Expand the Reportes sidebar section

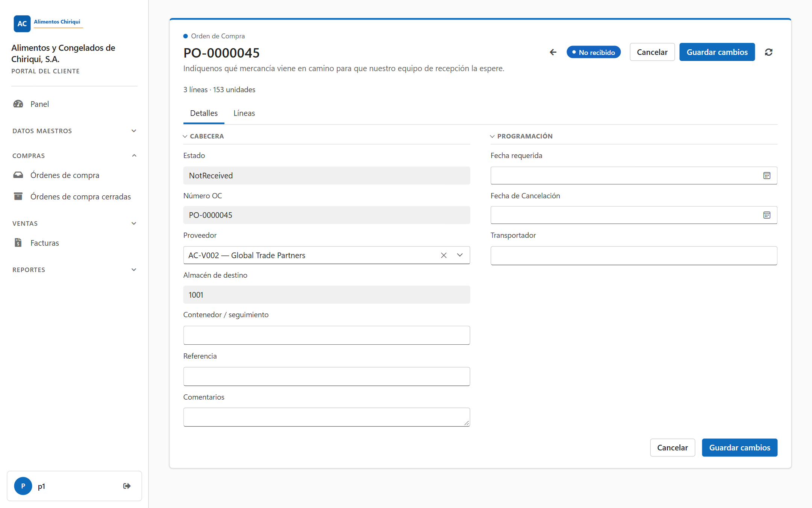pos(74,270)
